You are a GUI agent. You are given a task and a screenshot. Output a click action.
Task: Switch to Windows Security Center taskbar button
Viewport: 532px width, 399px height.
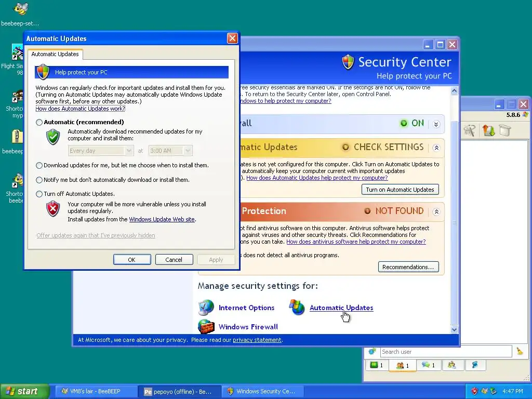tap(263, 392)
